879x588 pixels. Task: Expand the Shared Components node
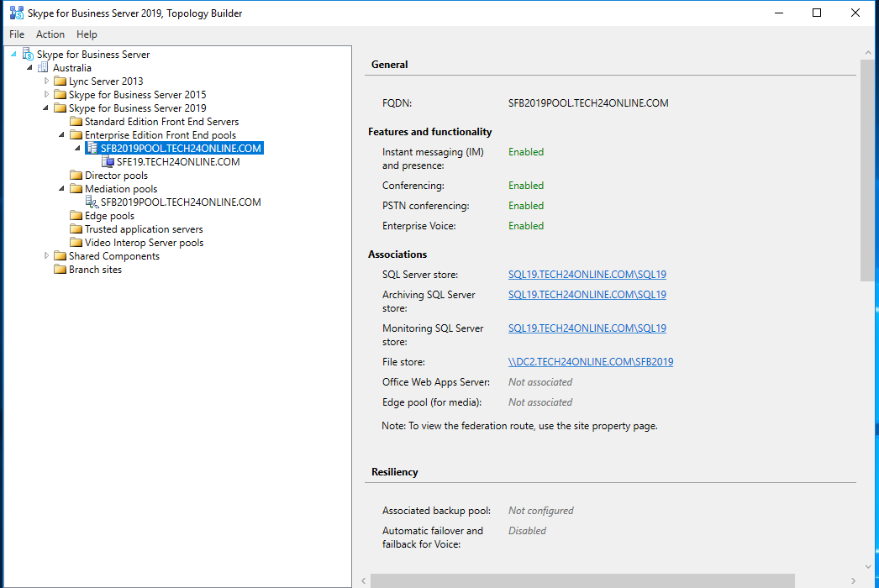click(45, 255)
